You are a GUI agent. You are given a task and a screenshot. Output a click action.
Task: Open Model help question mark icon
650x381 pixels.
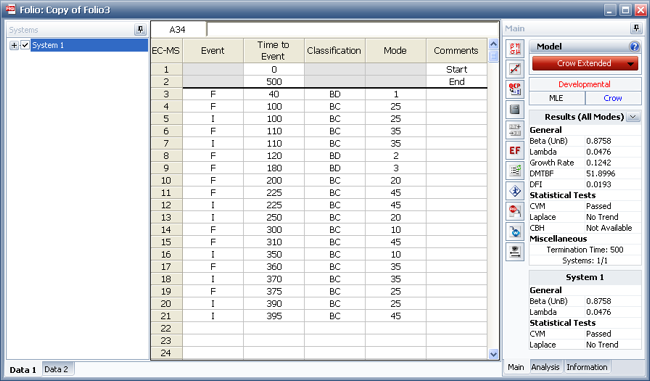coord(634,46)
